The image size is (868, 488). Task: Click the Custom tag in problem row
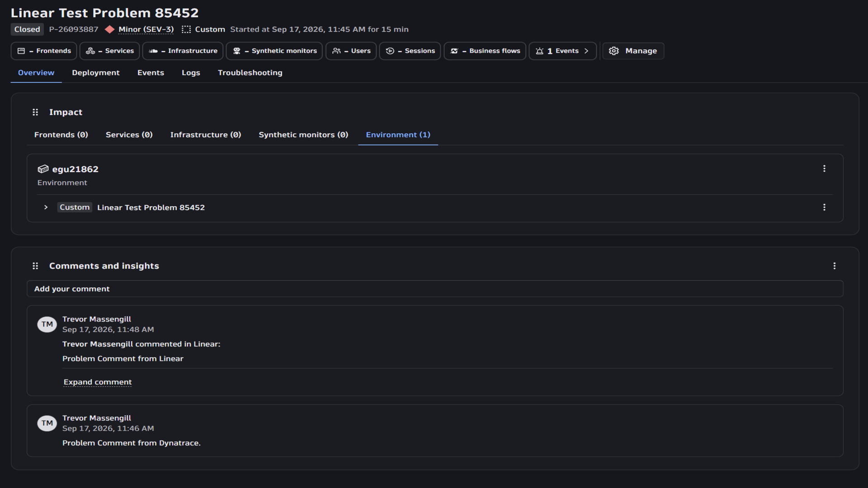click(x=75, y=207)
